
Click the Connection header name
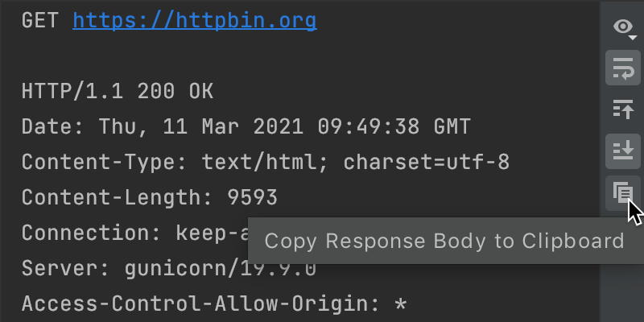pyautogui.click(x=92, y=233)
